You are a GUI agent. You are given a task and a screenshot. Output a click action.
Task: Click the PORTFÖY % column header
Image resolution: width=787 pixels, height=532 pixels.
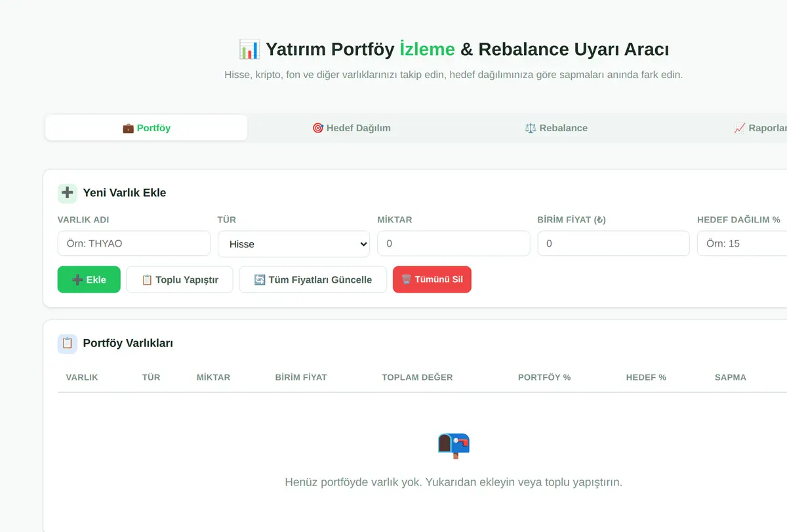(544, 377)
